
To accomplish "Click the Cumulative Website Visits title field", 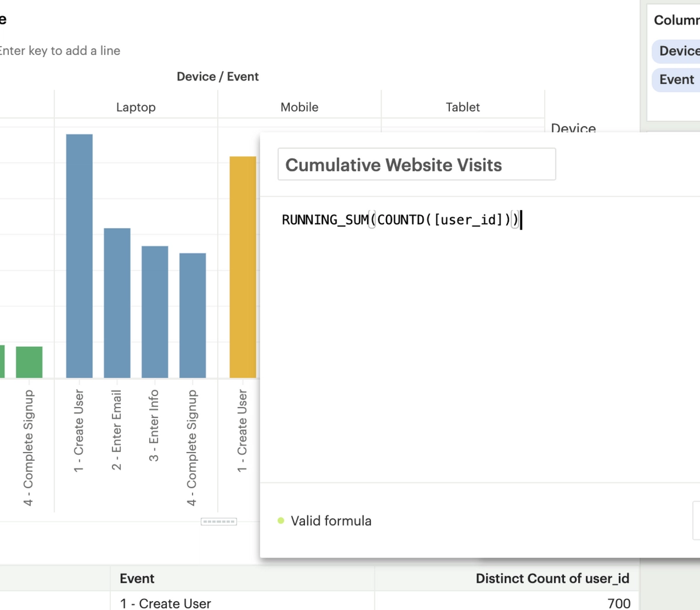I will pos(416,164).
